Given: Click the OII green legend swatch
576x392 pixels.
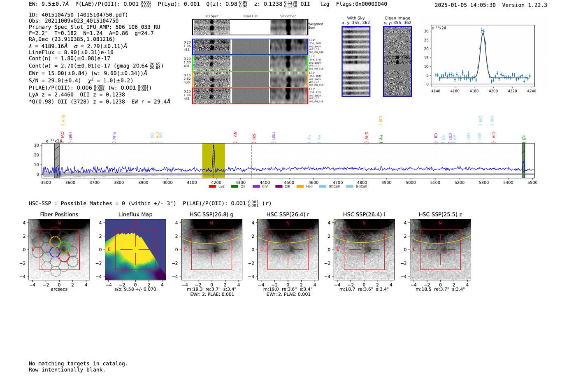Looking at the screenshot, I should (x=235, y=186).
